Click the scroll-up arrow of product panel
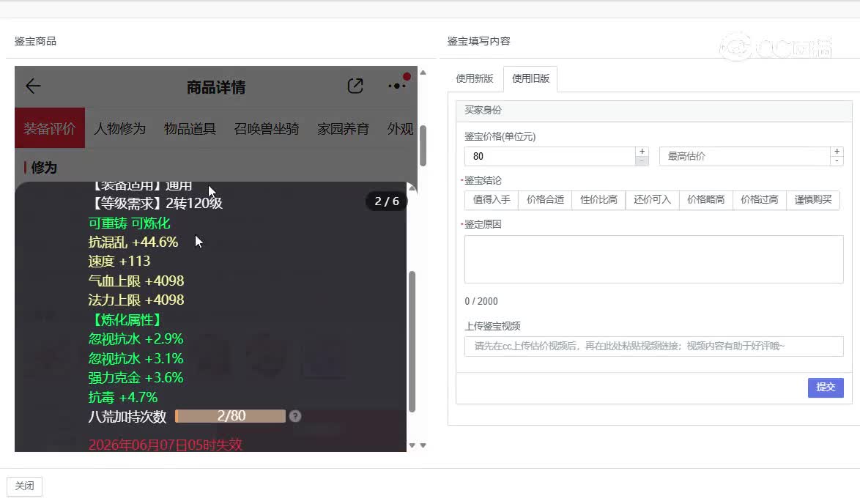Viewport: 860px width, 504px height. tap(423, 73)
